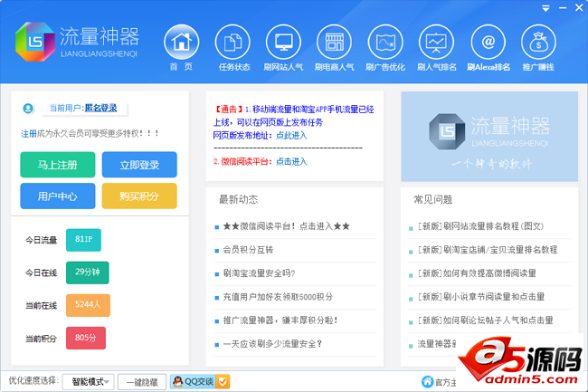The width and height of the screenshot is (588, 392).
Task: Click the 一键隐藏 button
Action: coord(142,382)
